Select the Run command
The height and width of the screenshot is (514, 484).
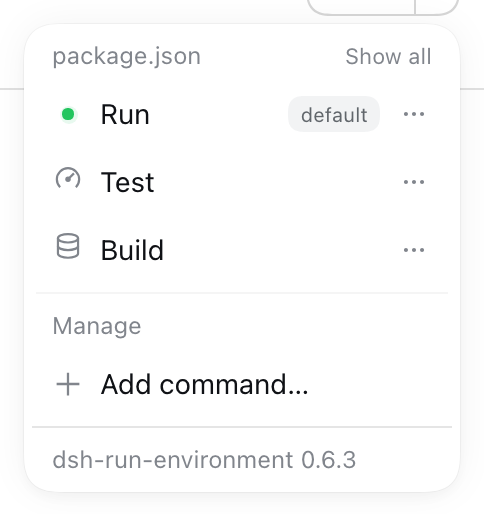point(242,114)
